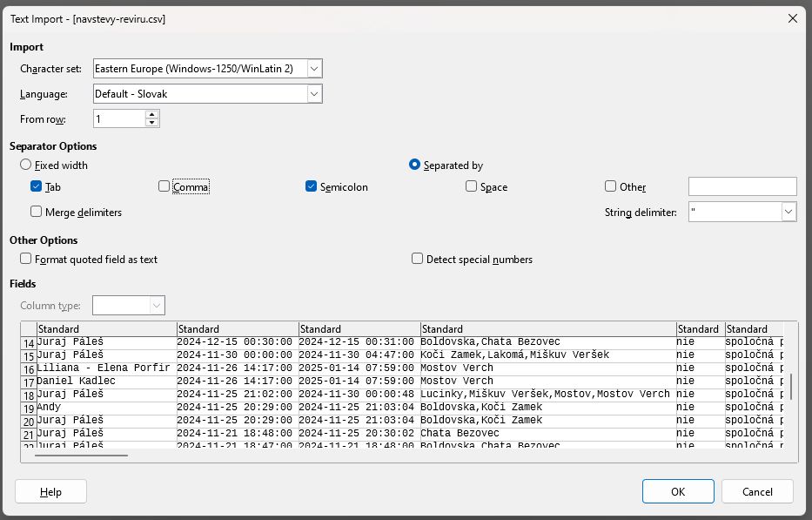Choose the Separated by radio button
This screenshot has height=520, width=812.
pos(415,165)
